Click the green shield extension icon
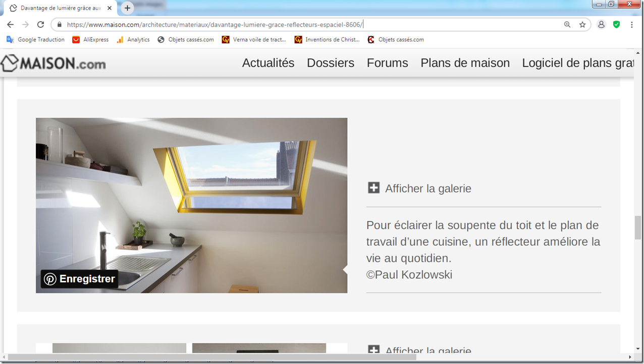644x364 pixels. pos(616,24)
